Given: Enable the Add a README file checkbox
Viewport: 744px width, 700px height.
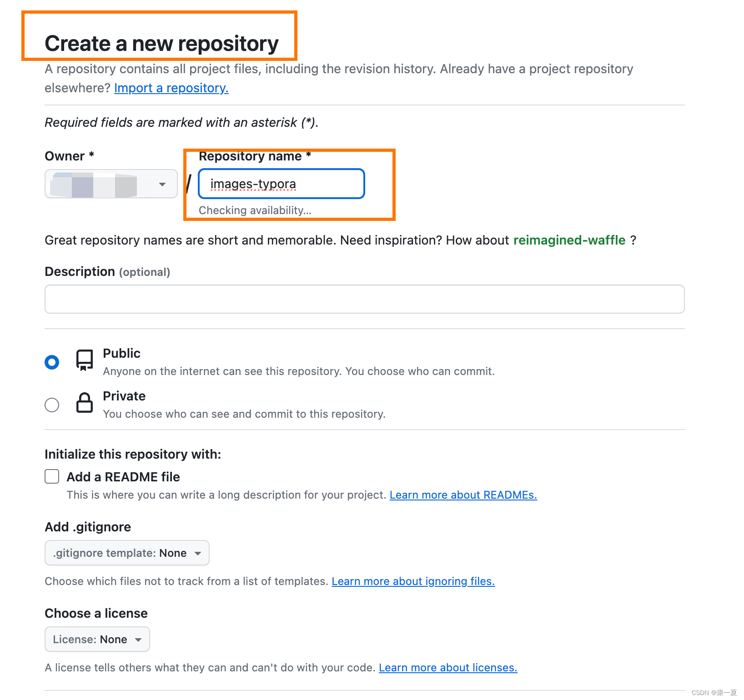Looking at the screenshot, I should 52,476.
